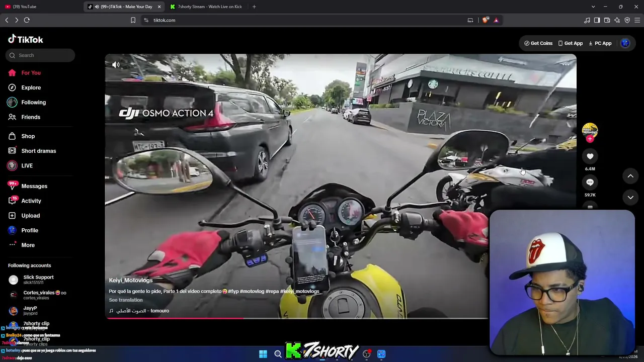Click the Upload plus icon
The height and width of the screenshot is (362, 644).
[12, 216]
